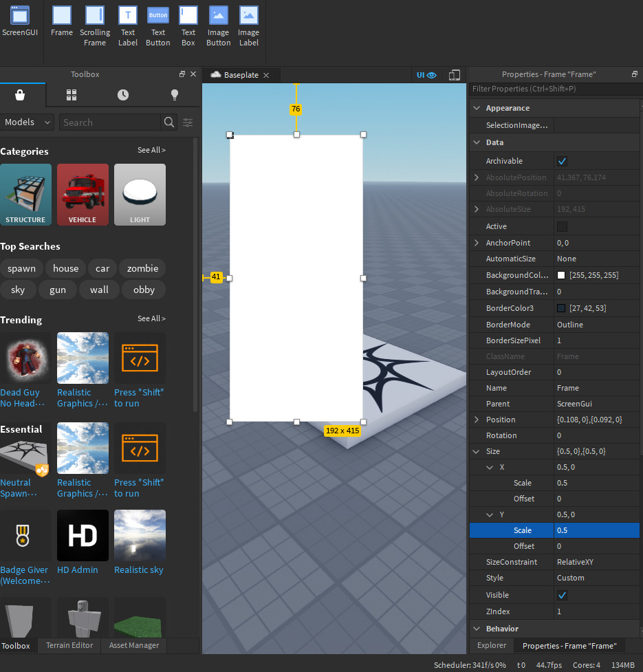Viewport: 643px width, 672px height.
Task: Click the Toolbox search magnifier icon
Action: click(169, 122)
